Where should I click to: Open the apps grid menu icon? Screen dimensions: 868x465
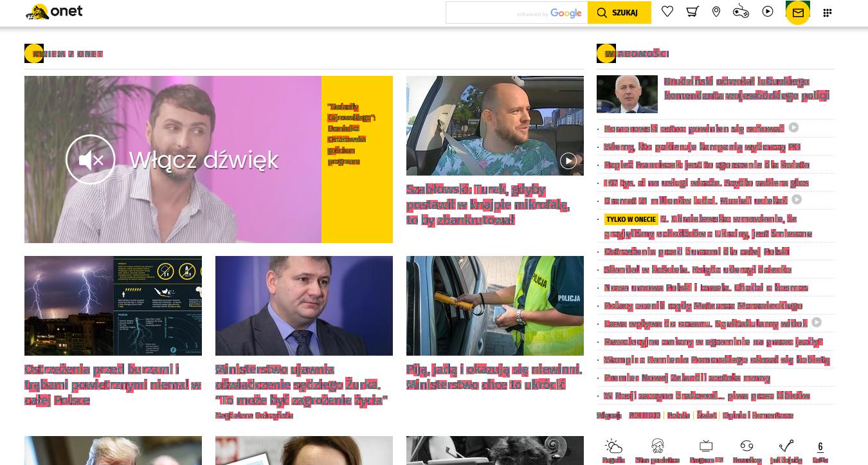[827, 13]
